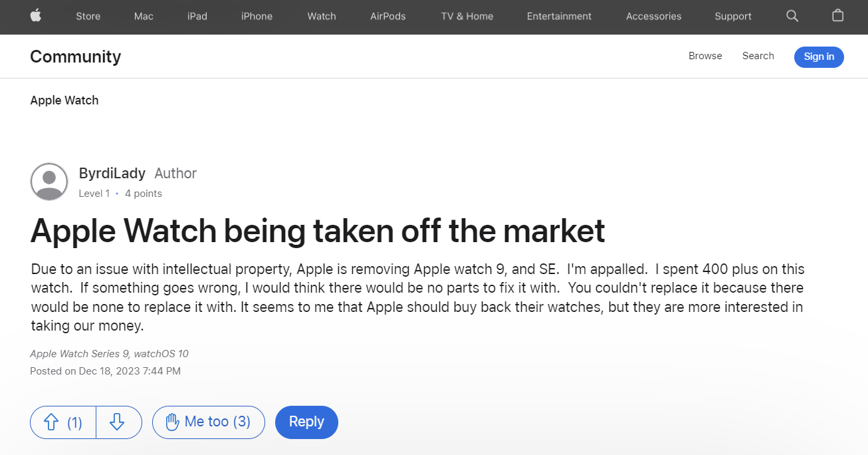This screenshot has height=455, width=868.
Task: Reply to the post
Action: (306, 422)
